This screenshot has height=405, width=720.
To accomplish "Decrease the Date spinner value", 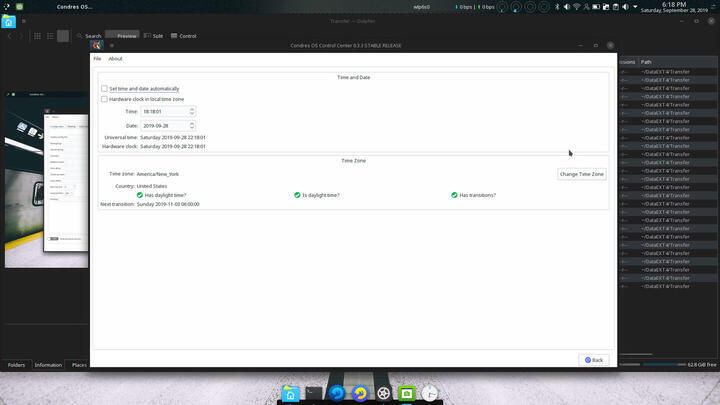I will tap(192, 128).
